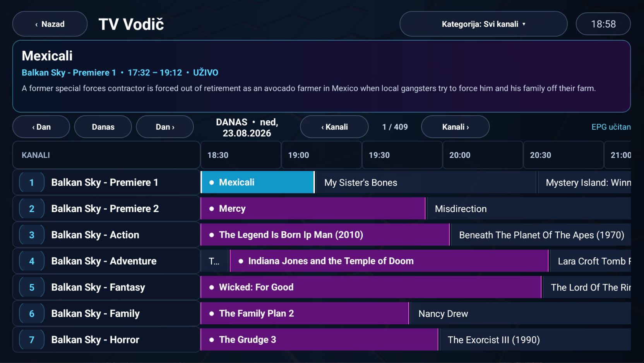Open channel Balkan Sky - Action
The width and height of the screenshot is (644, 363).
106,235
